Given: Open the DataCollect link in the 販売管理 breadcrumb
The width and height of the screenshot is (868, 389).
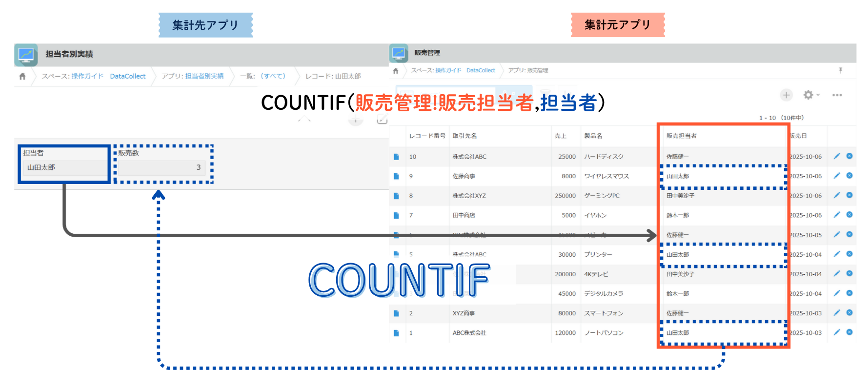Looking at the screenshot, I should 481,70.
